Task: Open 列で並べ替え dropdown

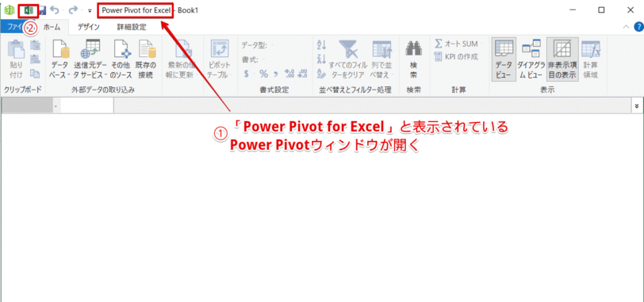Action: [x=382, y=59]
